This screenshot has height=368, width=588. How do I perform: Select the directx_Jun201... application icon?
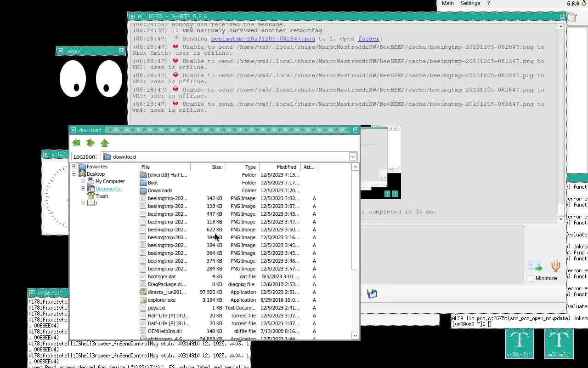click(x=143, y=292)
